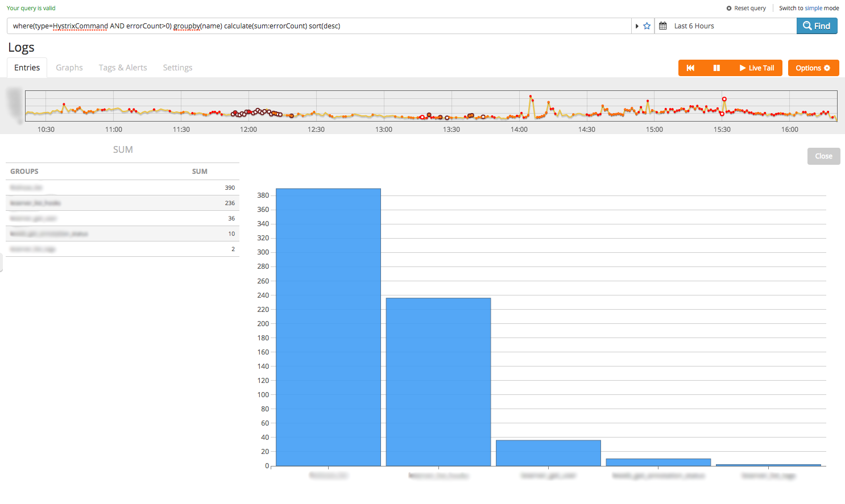Screen dimensions: 845x504
Task: Open the Tags & Alerts tab
Action: pos(123,68)
